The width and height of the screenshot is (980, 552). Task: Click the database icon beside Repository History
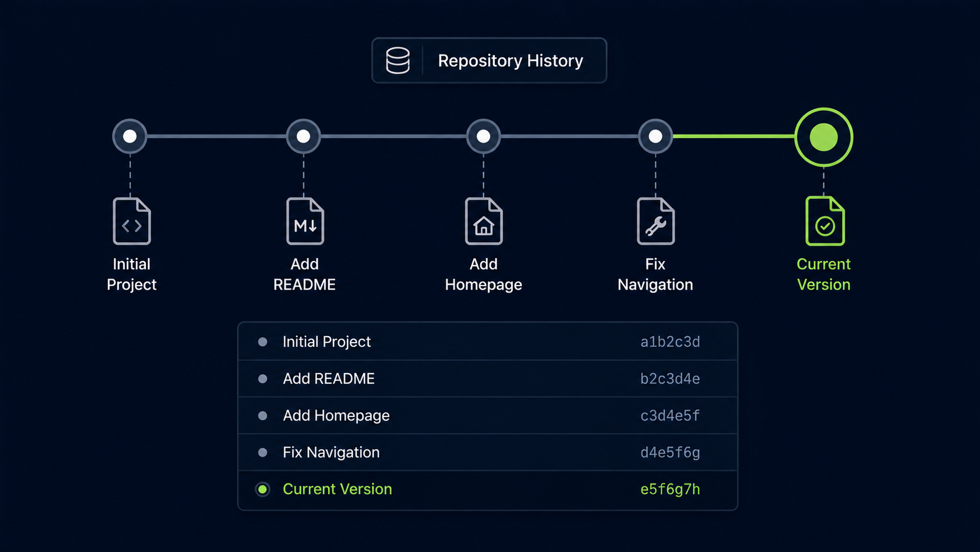pos(398,60)
